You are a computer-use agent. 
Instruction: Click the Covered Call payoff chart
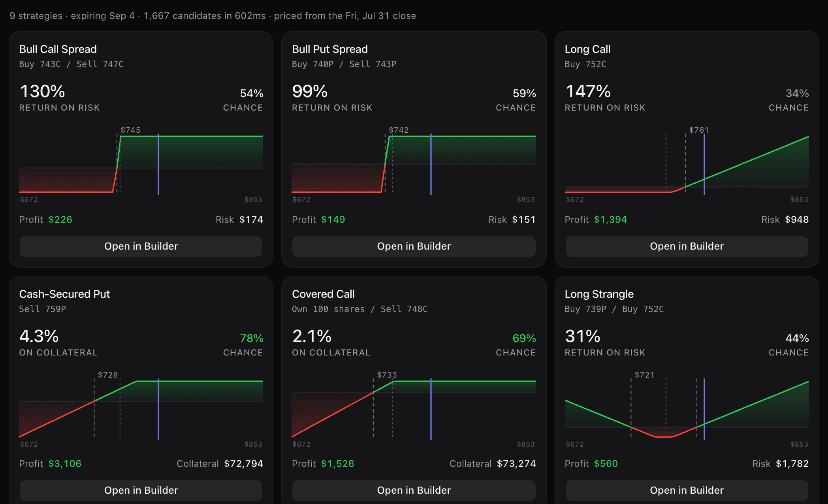414,409
